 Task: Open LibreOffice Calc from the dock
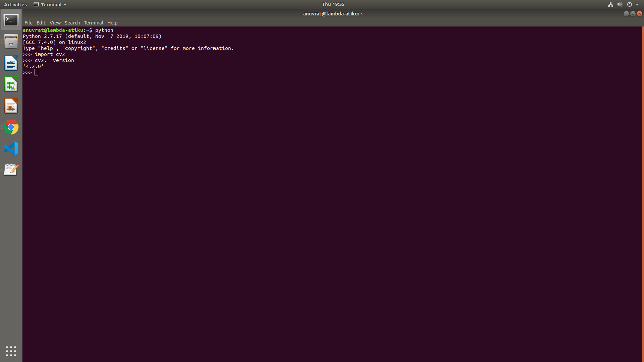[x=11, y=84]
